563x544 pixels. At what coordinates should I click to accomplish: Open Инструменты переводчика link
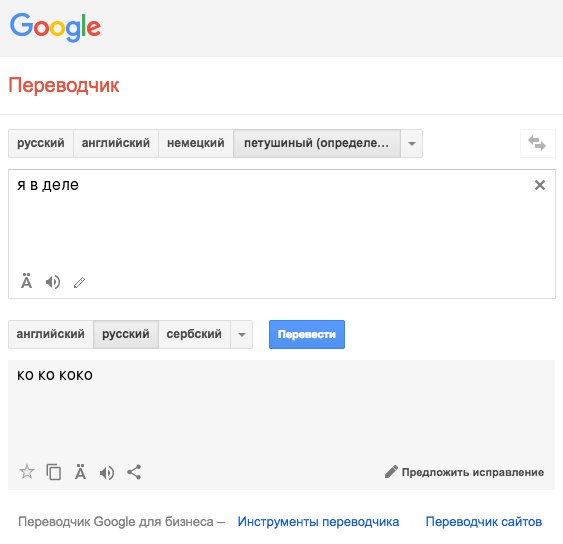[x=318, y=521]
